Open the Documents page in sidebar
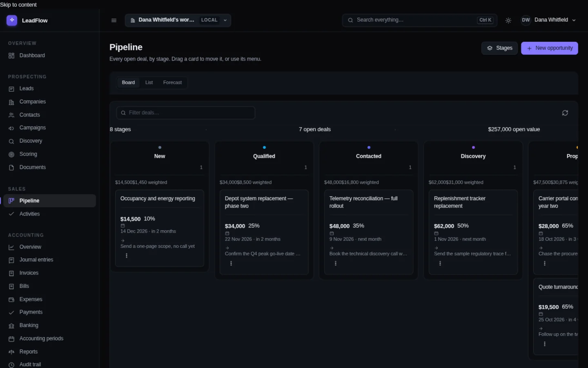This screenshot has height=368, width=588. tap(50, 167)
